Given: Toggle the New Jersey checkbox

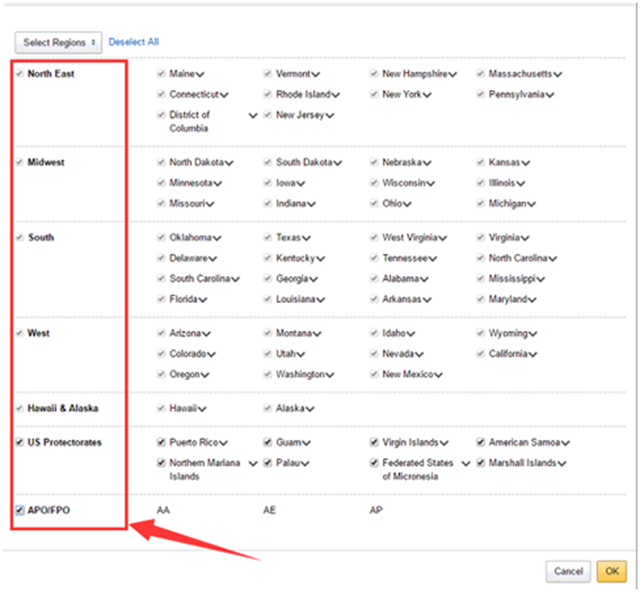Looking at the screenshot, I should (x=267, y=115).
